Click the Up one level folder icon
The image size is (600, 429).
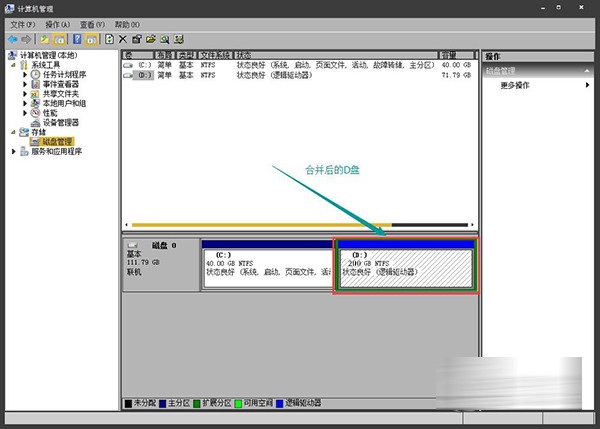click(x=45, y=39)
